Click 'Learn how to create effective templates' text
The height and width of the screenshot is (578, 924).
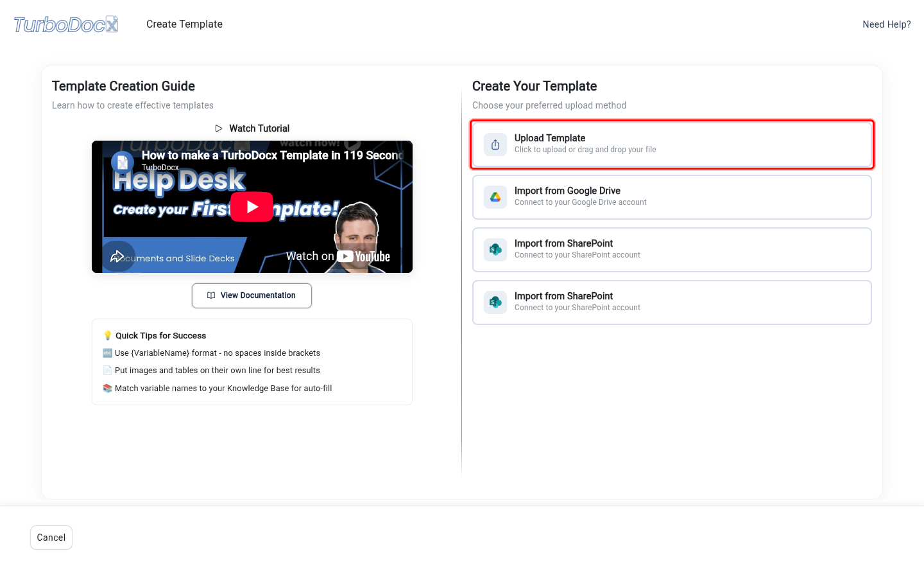click(133, 105)
